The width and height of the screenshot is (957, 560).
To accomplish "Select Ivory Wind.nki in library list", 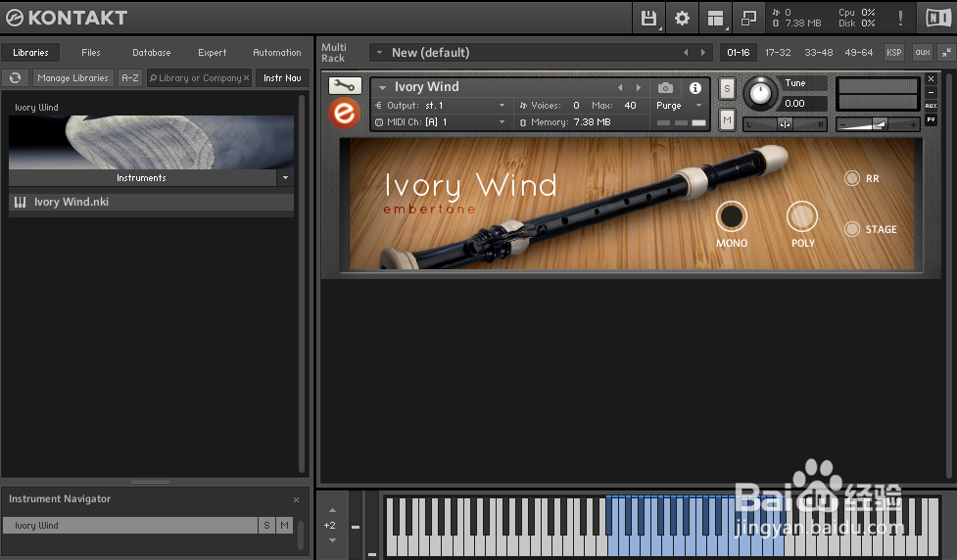I will 152,202.
